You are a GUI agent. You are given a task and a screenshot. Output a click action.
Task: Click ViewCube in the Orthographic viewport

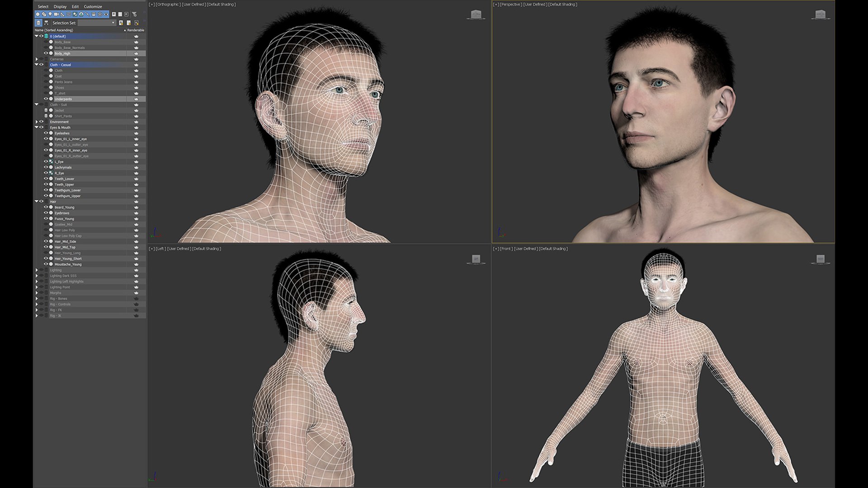476,14
